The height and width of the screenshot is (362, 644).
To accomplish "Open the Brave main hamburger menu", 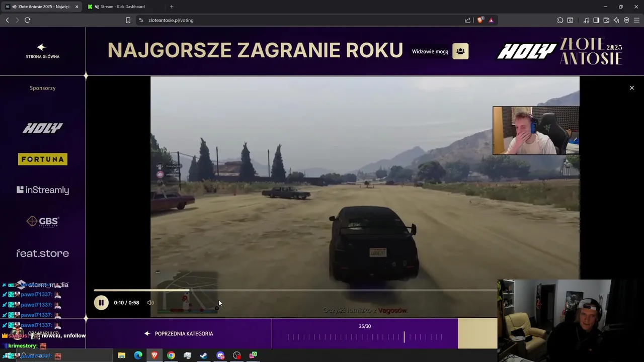I will point(636,20).
